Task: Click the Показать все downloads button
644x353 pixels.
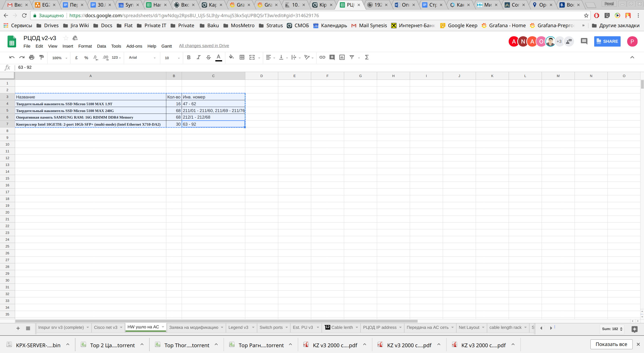Action: coord(611,344)
